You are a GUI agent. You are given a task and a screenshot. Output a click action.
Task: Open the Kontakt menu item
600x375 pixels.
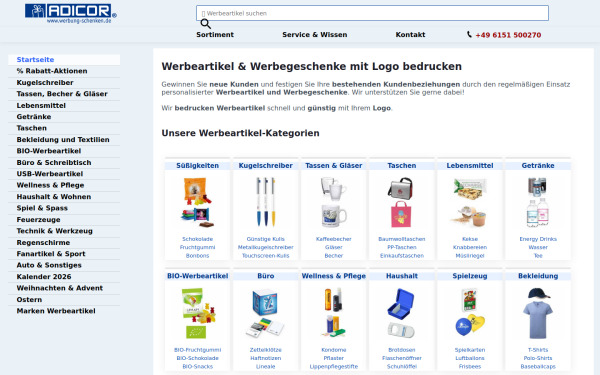pos(410,34)
